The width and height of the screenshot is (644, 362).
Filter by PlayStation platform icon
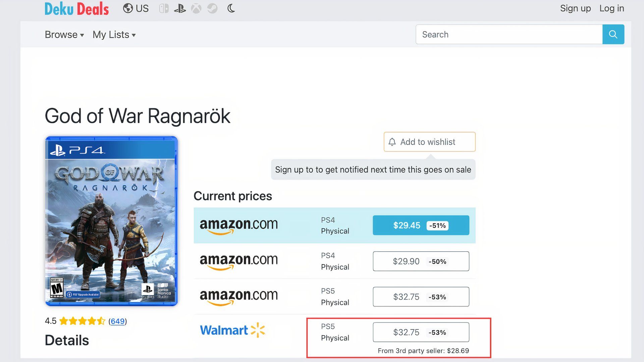(x=180, y=8)
